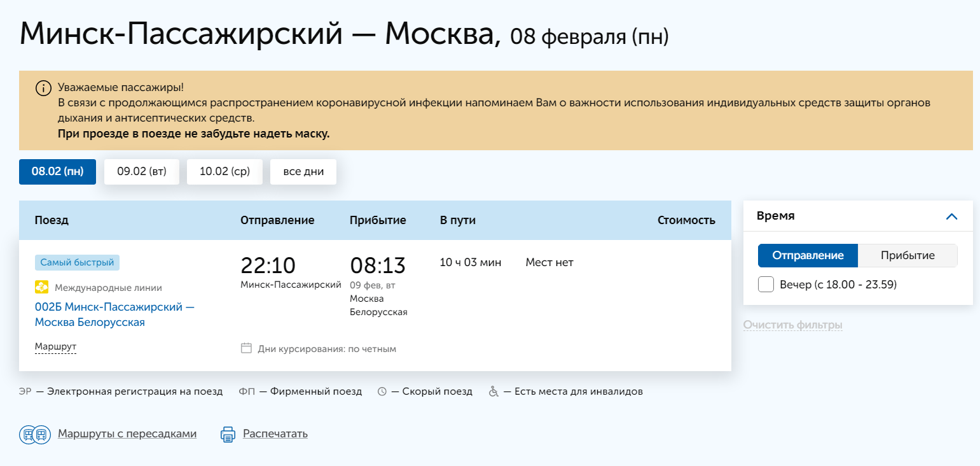Switch time filter to Прибытие

[907, 255]
